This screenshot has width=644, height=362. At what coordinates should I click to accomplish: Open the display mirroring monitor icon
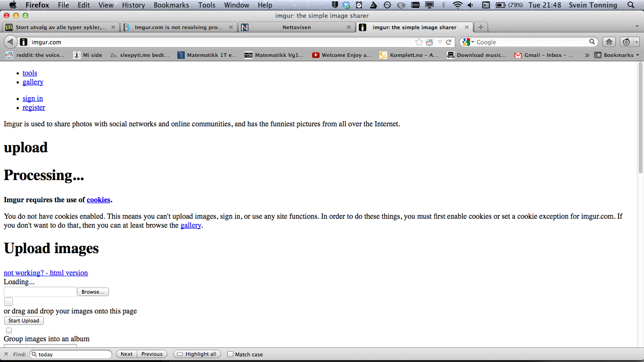tap(429, 5)
